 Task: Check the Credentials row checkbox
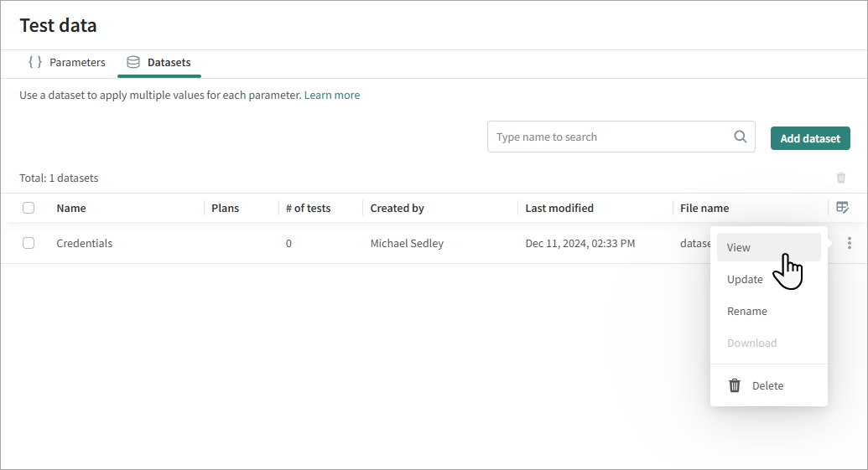pos(29,243)
